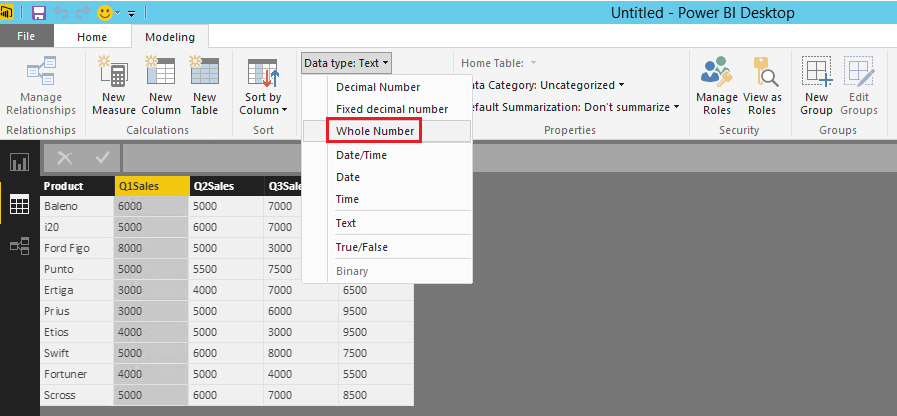
Task: Select the Modeling tab
Action: (169, 37)
